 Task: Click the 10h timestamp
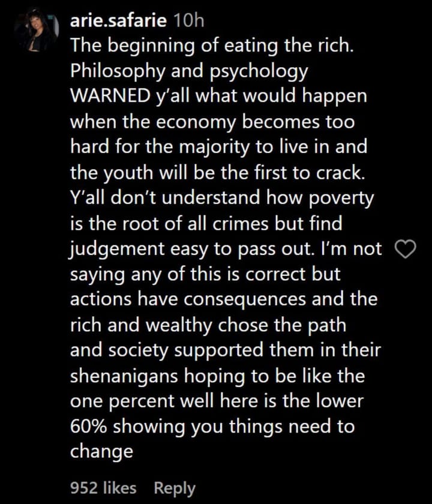pyautogui.click(x=188, y=22)
